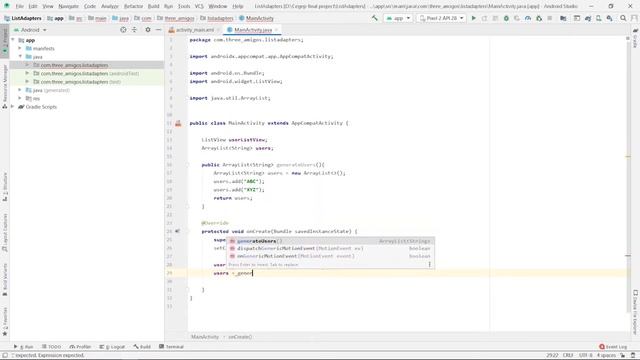Open the Profile app gauge icon
The width and height of the screenshot is (640, 360).
click(x=528, y=18)
